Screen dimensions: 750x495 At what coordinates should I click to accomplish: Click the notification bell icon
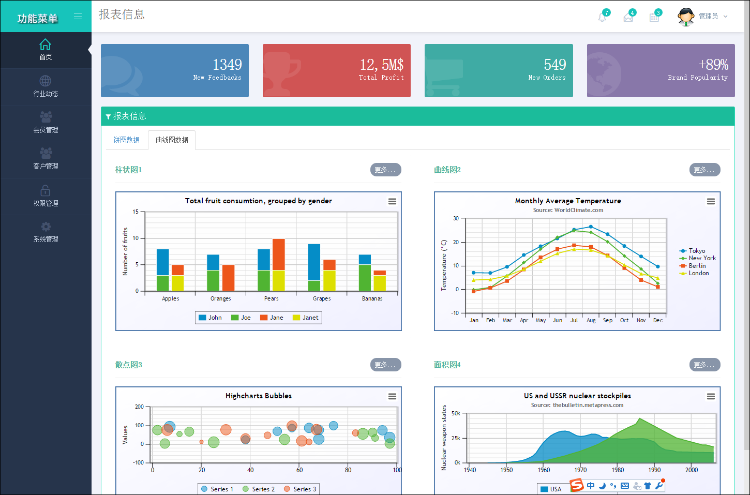tap(603, 15)
